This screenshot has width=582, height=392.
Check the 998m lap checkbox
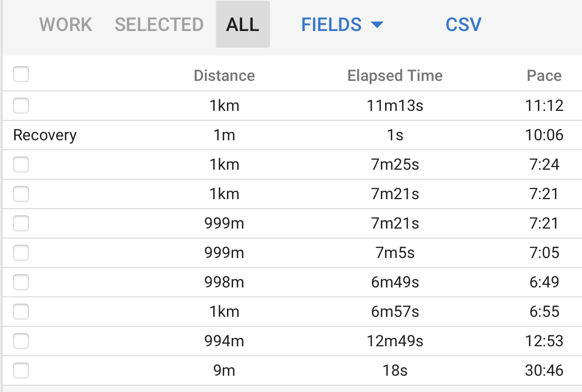[x=21, y=282]
